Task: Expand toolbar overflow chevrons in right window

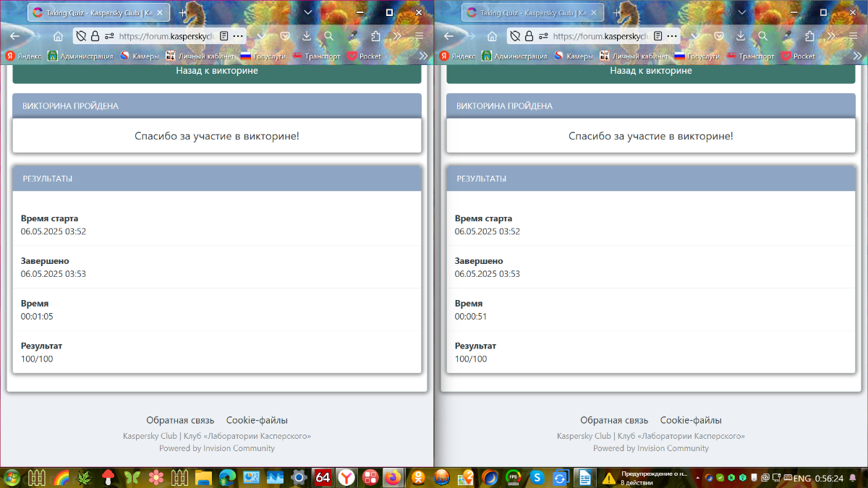Action: [x=830, y=36]
